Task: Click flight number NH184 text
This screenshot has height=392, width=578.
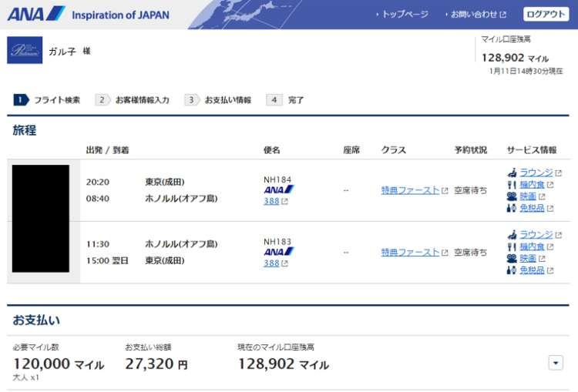Action: tap(277, 179)
